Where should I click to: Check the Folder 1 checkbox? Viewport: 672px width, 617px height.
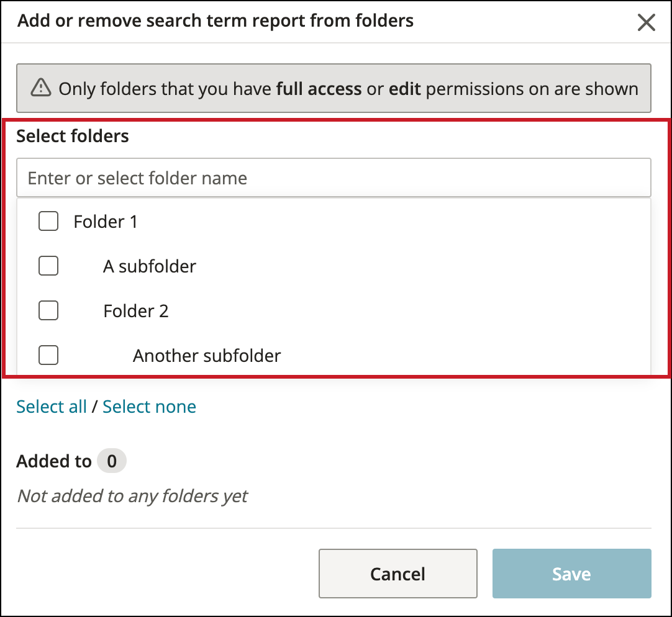point(48,221)
